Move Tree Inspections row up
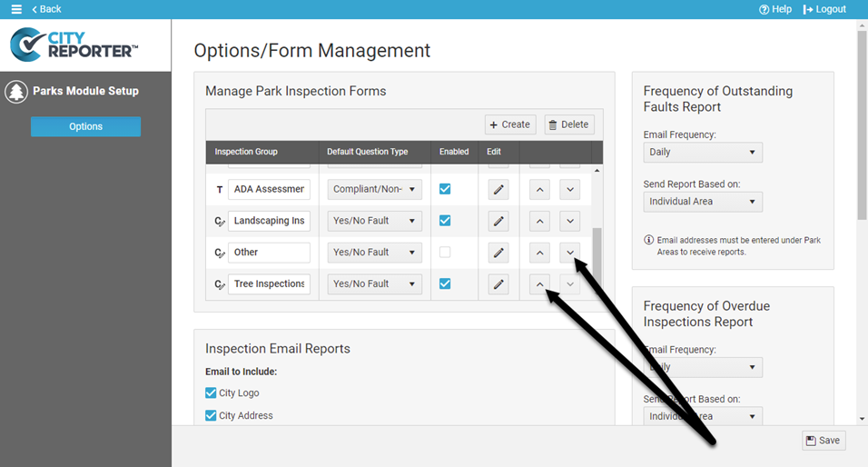Image resolution: width=868 pixels, height=467 pixels. point(539,284)
